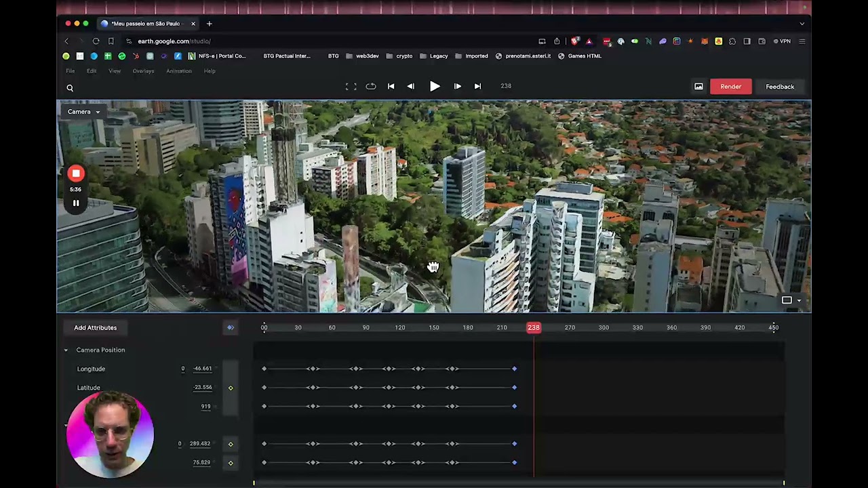Close Meu passeio em São Paulo tab

193,24
